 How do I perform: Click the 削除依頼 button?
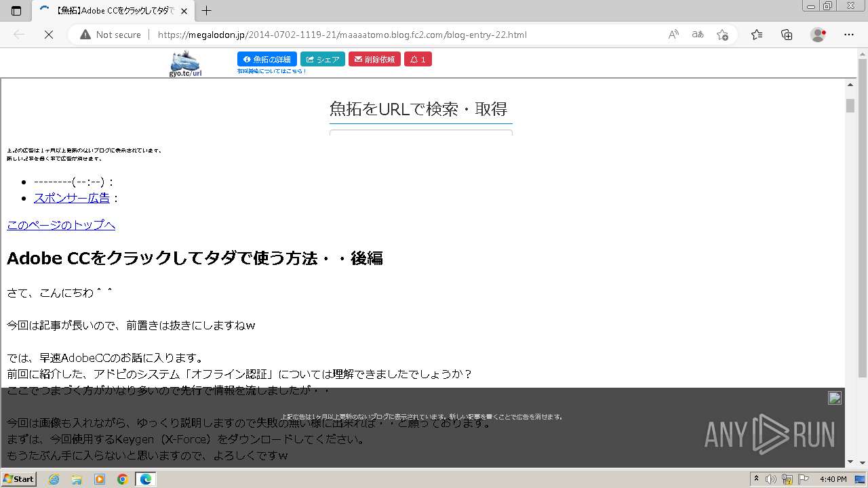tap(374, 60)
